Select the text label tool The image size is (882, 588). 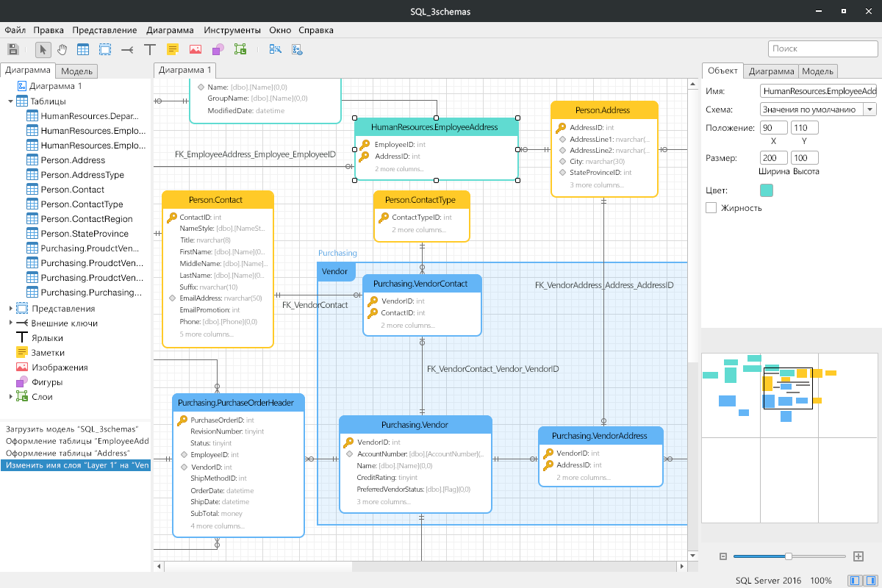tap(150, 49)
